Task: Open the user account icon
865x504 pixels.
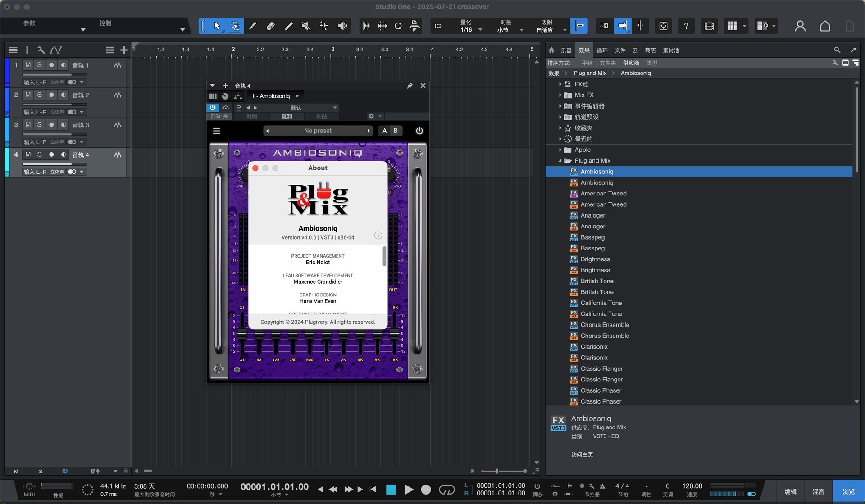Action: point(800,26)
